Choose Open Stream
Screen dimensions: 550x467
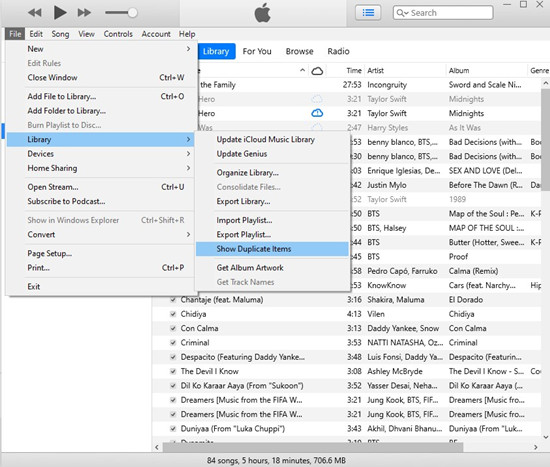tap(100, 187)
